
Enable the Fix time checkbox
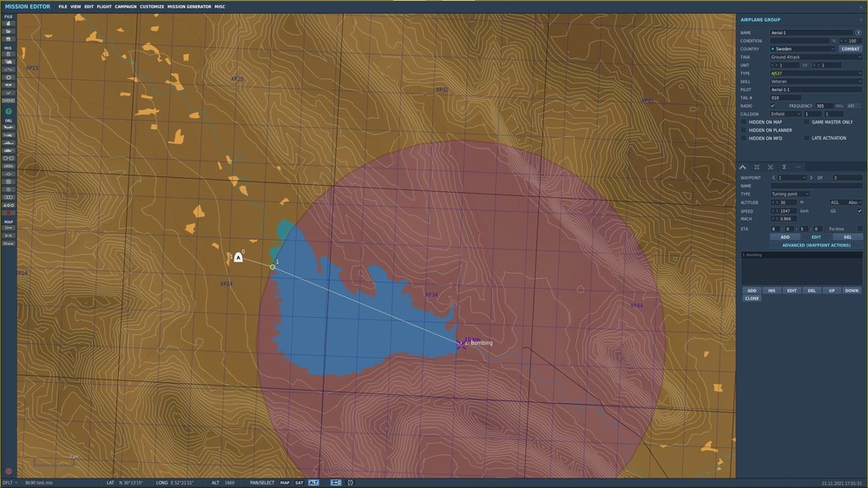tap(859, 228)
